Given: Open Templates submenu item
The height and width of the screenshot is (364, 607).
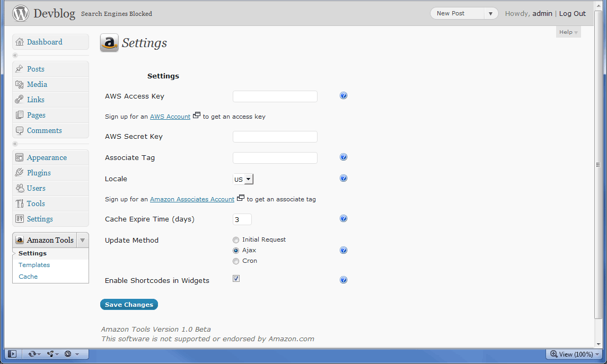Looking at the screenshot, I should click(34, 265).
